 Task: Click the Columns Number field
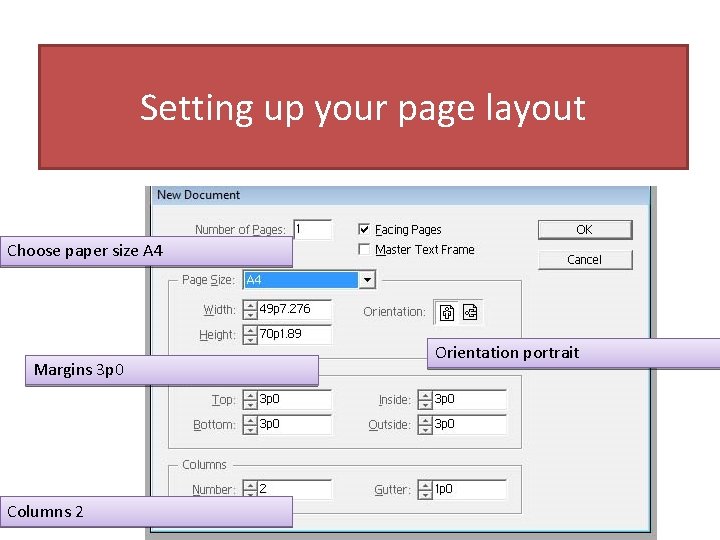tap(294, 489)
